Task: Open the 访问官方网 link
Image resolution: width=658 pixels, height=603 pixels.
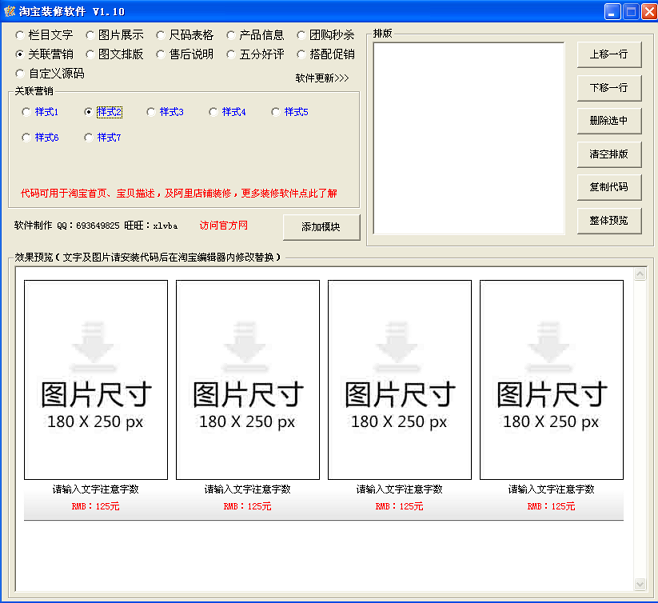Action: [223, 226]
